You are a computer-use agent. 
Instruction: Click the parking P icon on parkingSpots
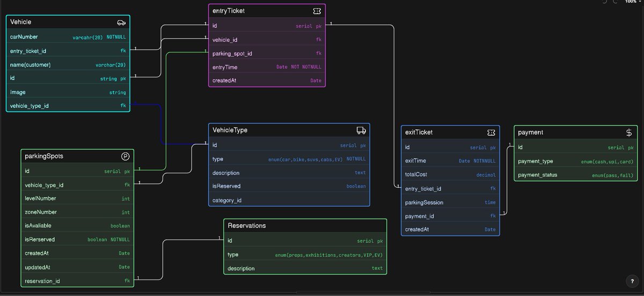pyautogui.click(x=126, y=156)
